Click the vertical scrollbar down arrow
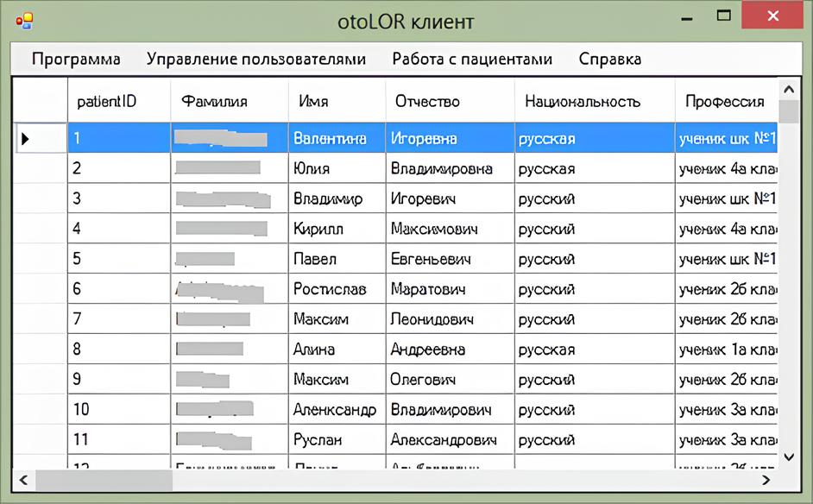This screenshot has width=813, height=504. pos(788,457)
